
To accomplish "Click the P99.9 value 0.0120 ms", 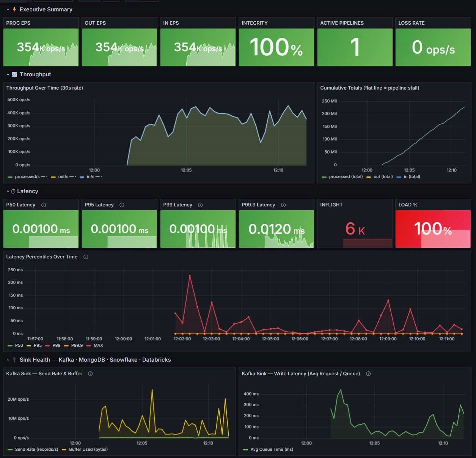I will (276, 229).
